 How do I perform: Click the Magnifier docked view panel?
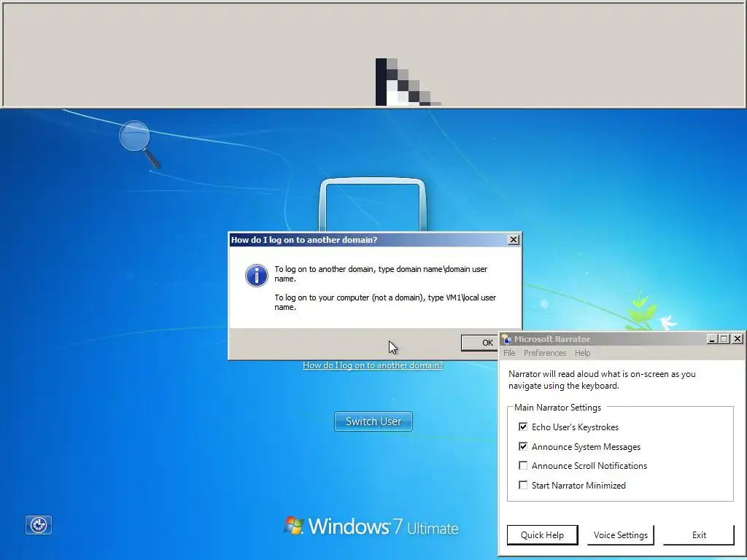point(373,54)
